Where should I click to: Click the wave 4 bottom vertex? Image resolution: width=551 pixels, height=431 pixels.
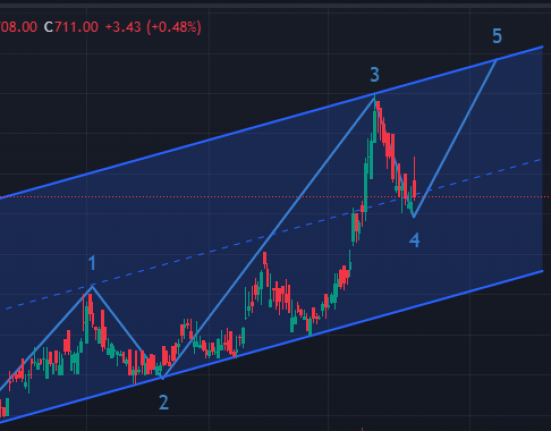pyautogui.click(x=414, y=217)
